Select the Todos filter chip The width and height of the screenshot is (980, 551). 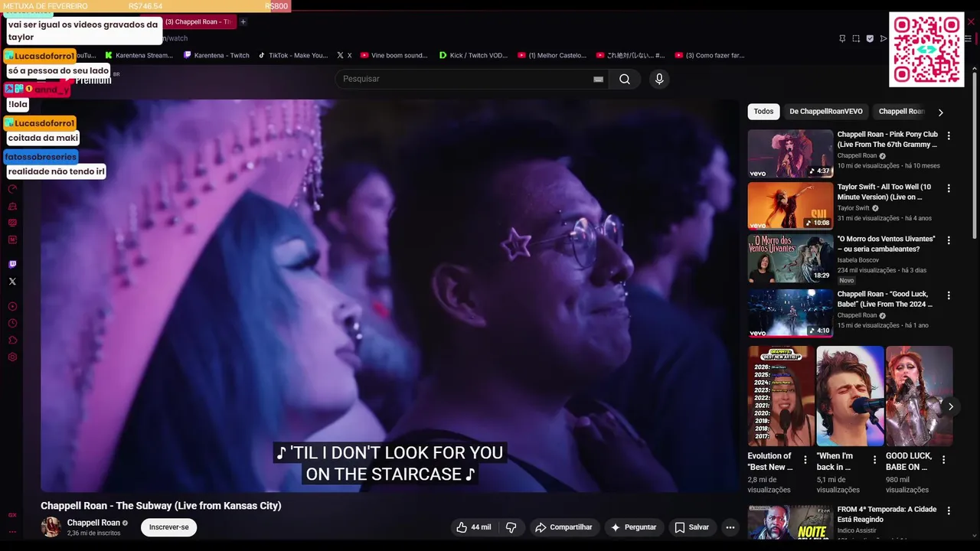click(x=763, y=112)
